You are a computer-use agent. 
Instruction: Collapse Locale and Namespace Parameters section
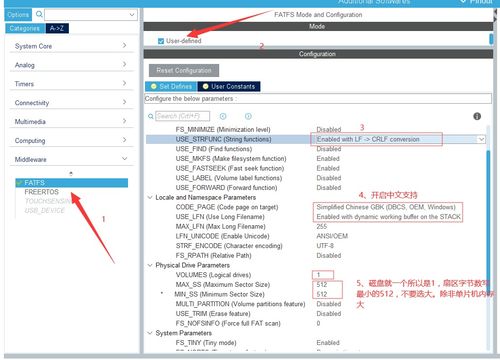point(150,197)
